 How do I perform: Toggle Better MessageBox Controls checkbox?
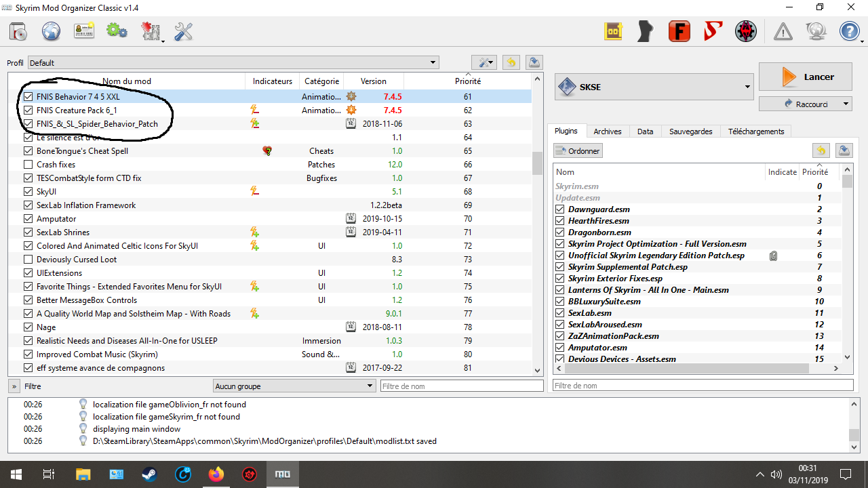coord(28,300)
